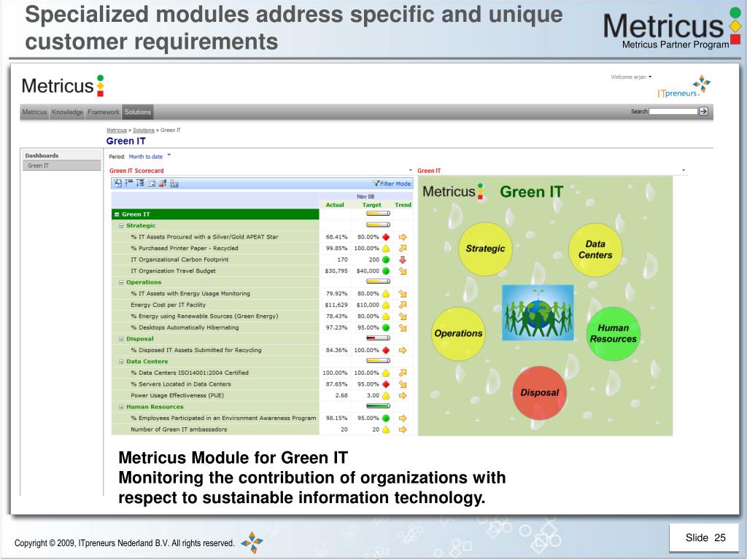This screenshot has width=747, height=560.
Task: Click green status for Employees Participated row
Action: [386, 419]
